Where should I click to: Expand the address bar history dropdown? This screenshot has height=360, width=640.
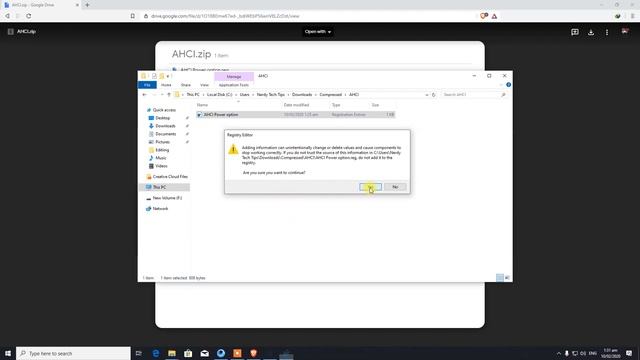pyautogui.click(x=427, y=95)
